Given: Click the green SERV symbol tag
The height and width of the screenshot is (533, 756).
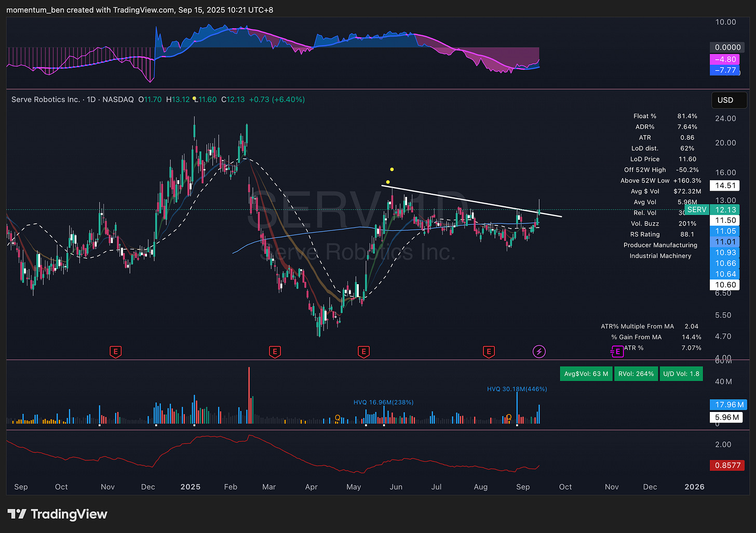Looking at the screenshot, I should pos(697,209).
